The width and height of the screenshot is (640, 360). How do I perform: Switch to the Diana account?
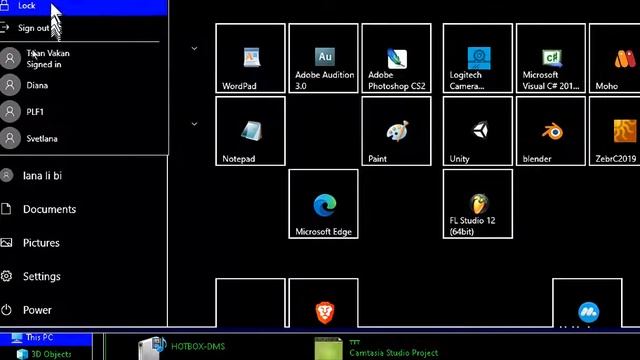[83, 85]
